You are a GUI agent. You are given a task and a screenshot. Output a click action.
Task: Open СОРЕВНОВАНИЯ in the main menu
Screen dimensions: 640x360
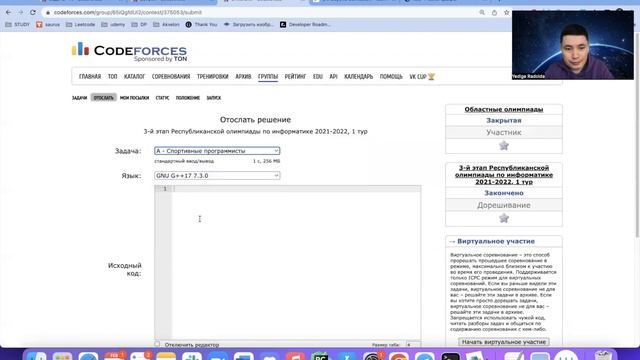pos(171,77)
